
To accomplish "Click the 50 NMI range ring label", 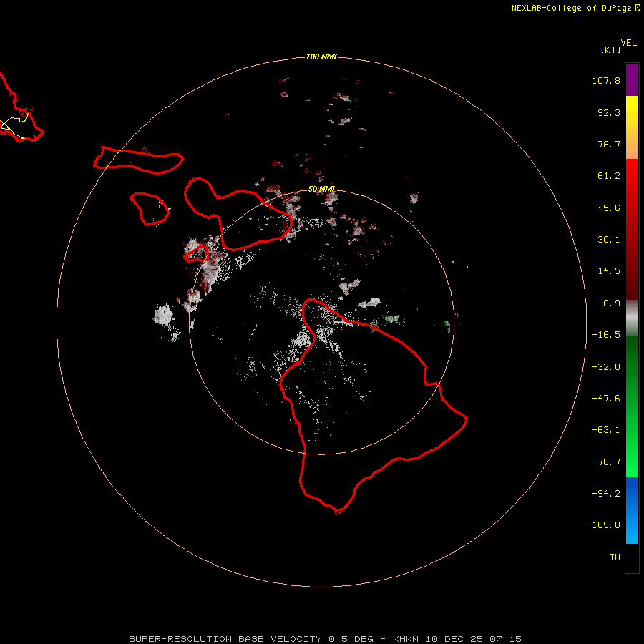I will tap(321, 189).
